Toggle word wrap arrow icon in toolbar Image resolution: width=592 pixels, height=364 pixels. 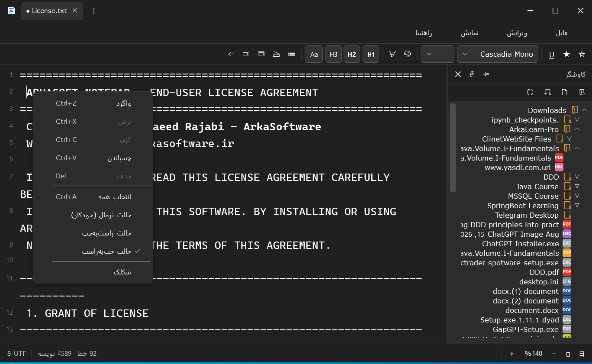231,54
